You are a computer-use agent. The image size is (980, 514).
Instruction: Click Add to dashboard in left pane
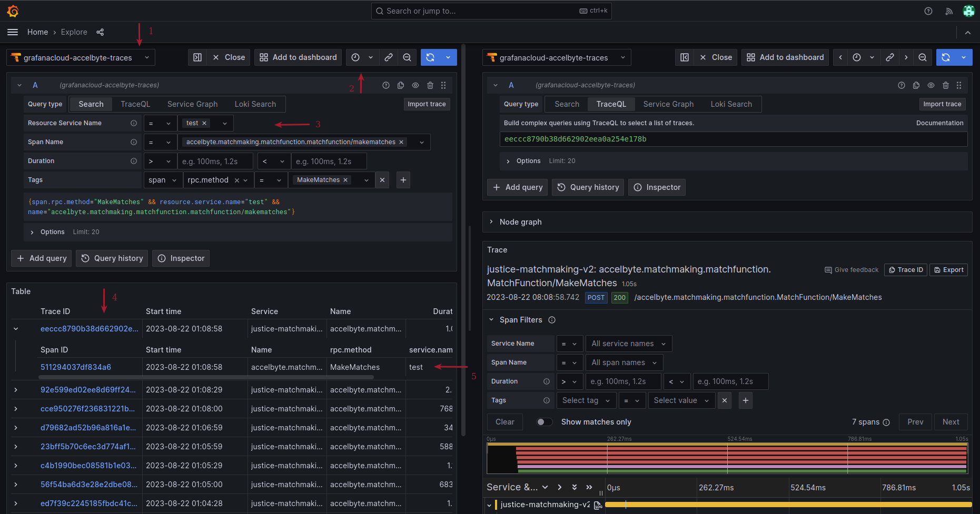298,57
